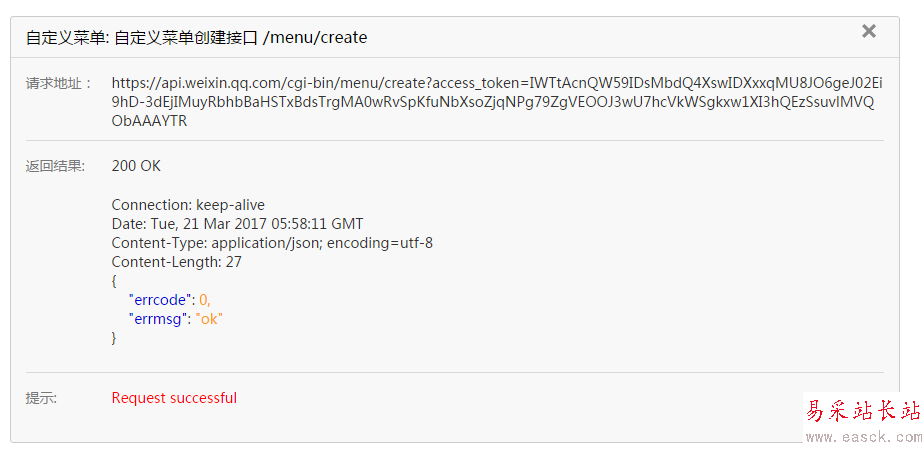
Task: Click the errcode value 0
Action: pyautogui.click(x=205, y=300)
